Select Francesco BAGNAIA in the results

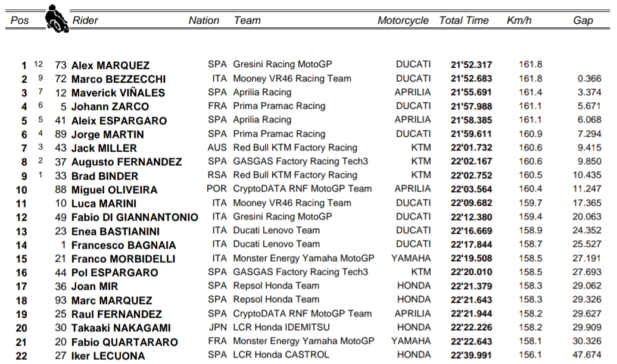(x=123, y=245)
